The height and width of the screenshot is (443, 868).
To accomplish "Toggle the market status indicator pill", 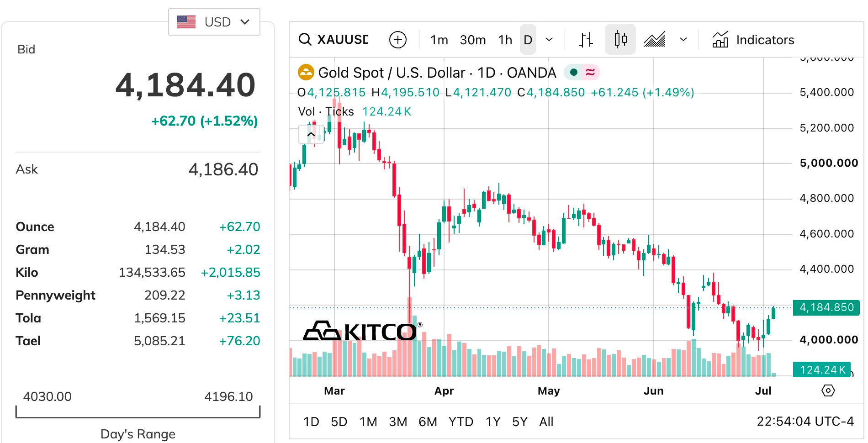I will [582, 72].
